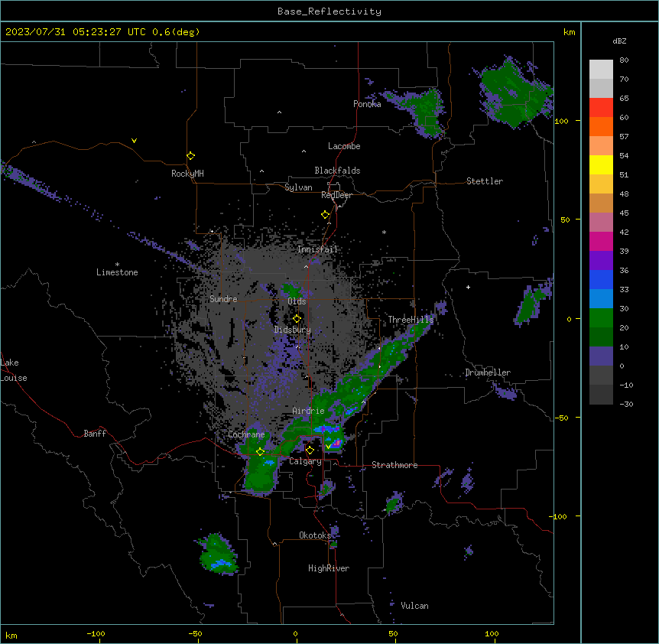Click the Strathmore city label
This screenshot has width=659, height=644.
click(x=394, y=465)
